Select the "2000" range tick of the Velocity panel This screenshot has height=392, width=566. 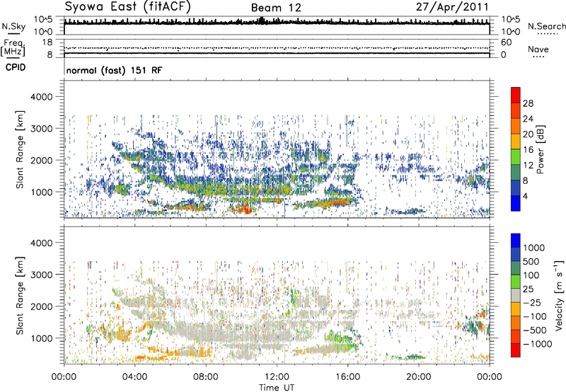click(x=41, y=306)
